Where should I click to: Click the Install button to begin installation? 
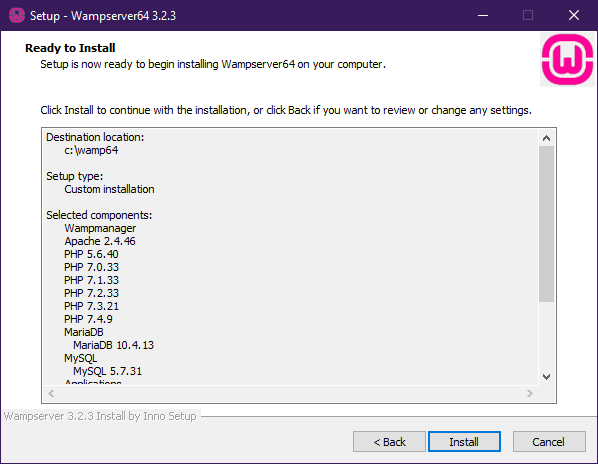[464, 442]
